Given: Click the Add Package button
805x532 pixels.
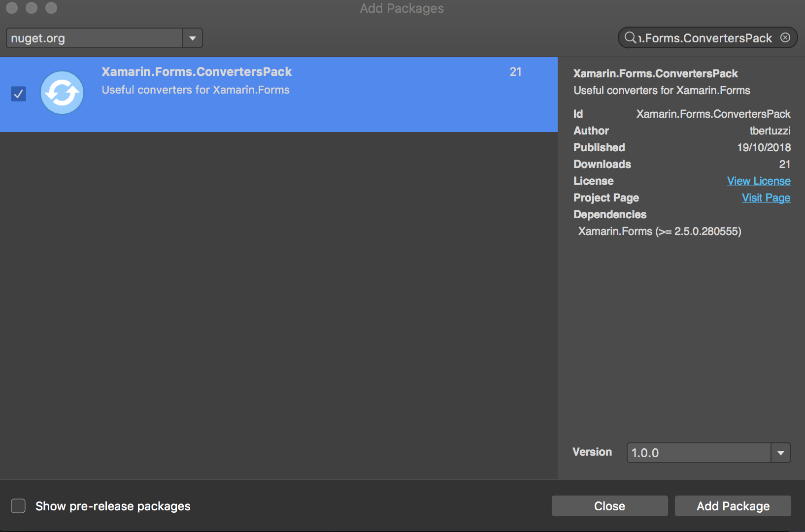Looking at the screenshot, I should (x=733, y=506).
